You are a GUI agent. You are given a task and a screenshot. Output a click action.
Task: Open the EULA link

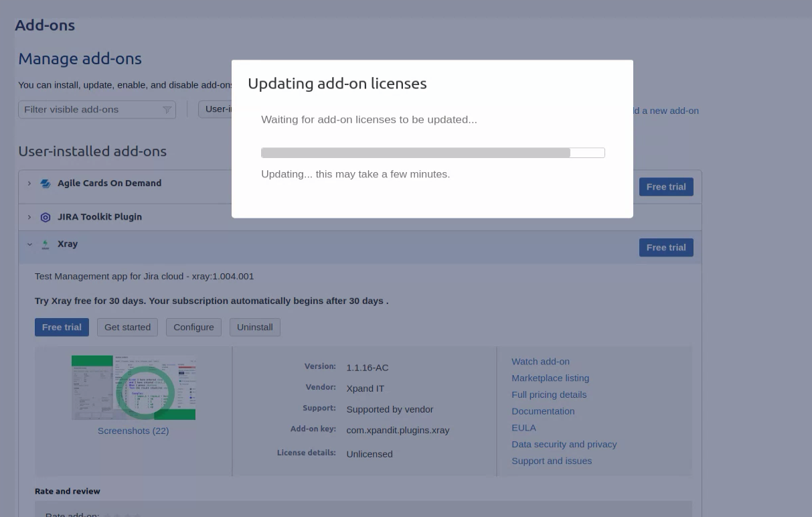523,427
